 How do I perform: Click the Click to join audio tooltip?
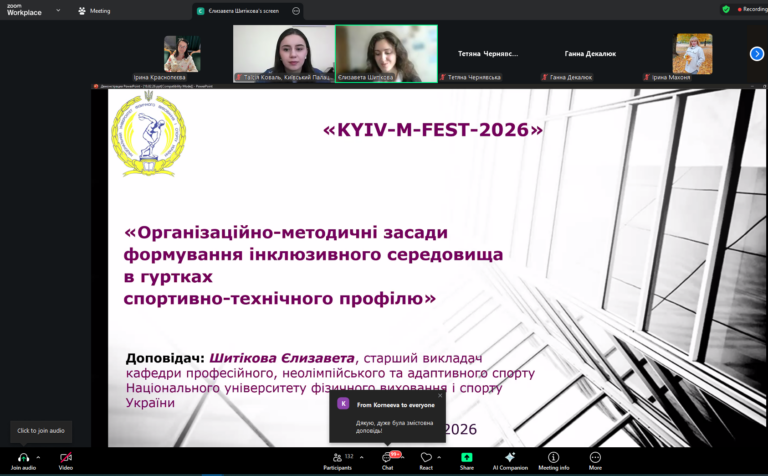tap(41, 431)
